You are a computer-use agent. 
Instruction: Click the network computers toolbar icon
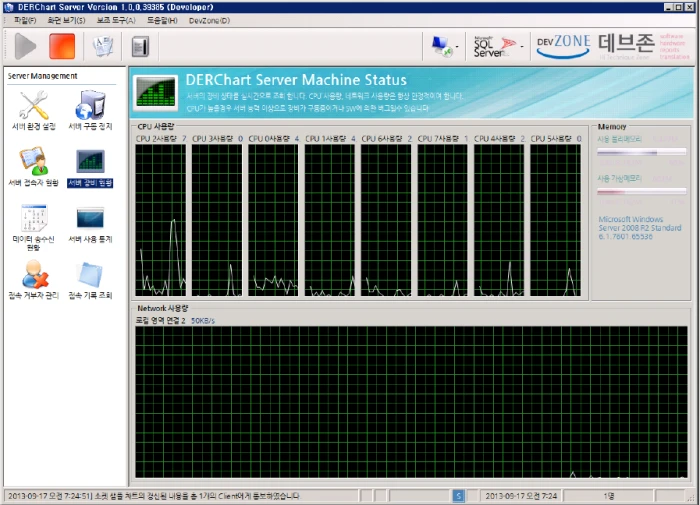[x=442, y=46]
